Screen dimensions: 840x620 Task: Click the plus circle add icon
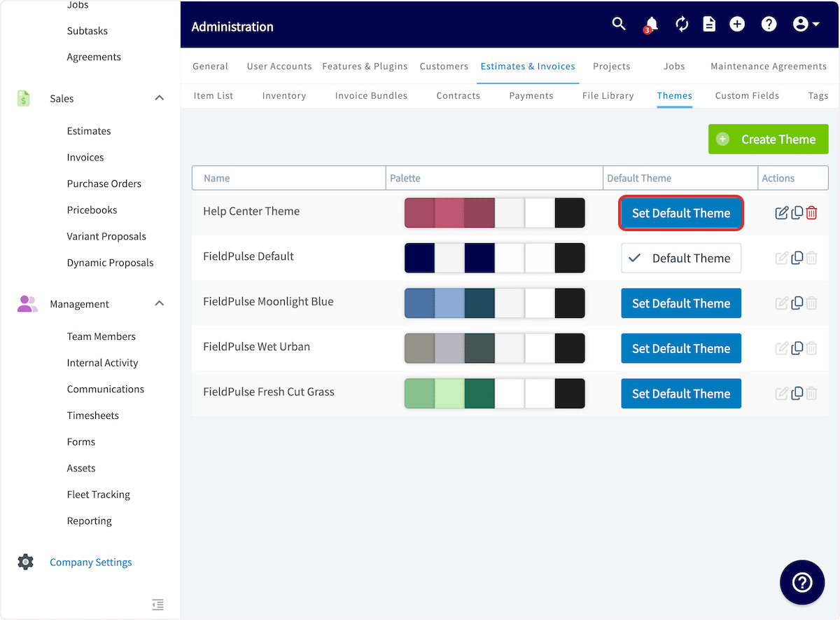[737, 25]
